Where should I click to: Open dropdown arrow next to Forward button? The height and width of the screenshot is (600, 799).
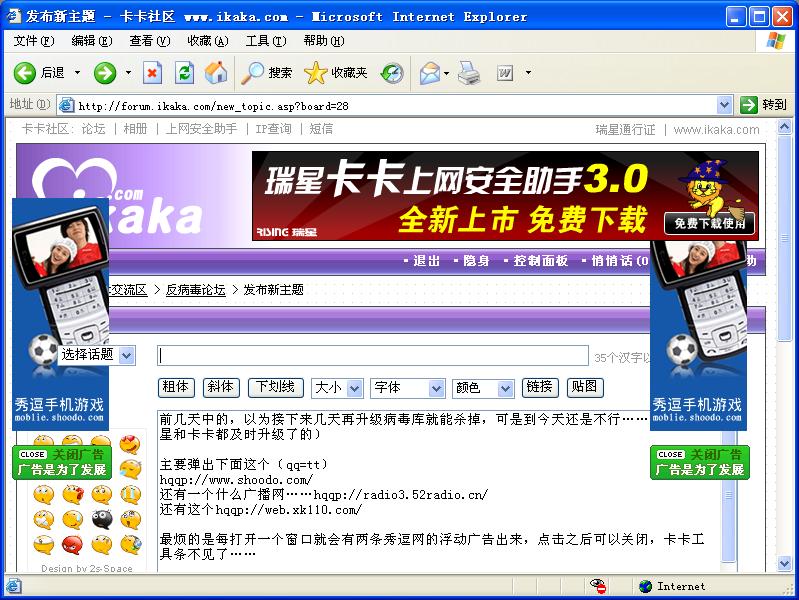click(128, 73)
